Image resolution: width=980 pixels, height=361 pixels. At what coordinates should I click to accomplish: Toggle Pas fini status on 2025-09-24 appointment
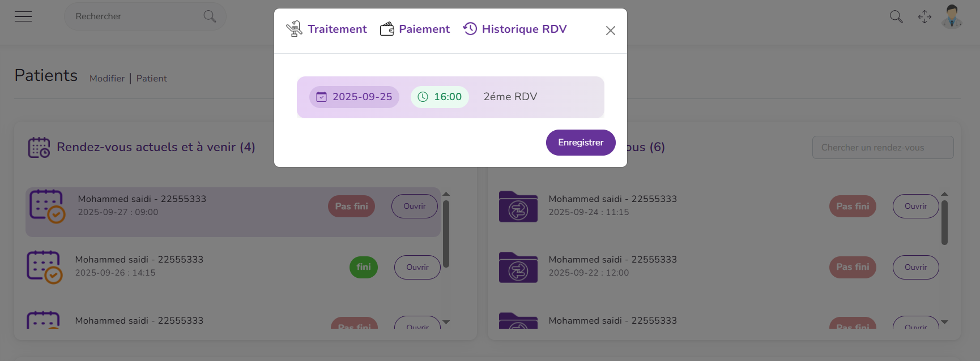tap(853, 207)
